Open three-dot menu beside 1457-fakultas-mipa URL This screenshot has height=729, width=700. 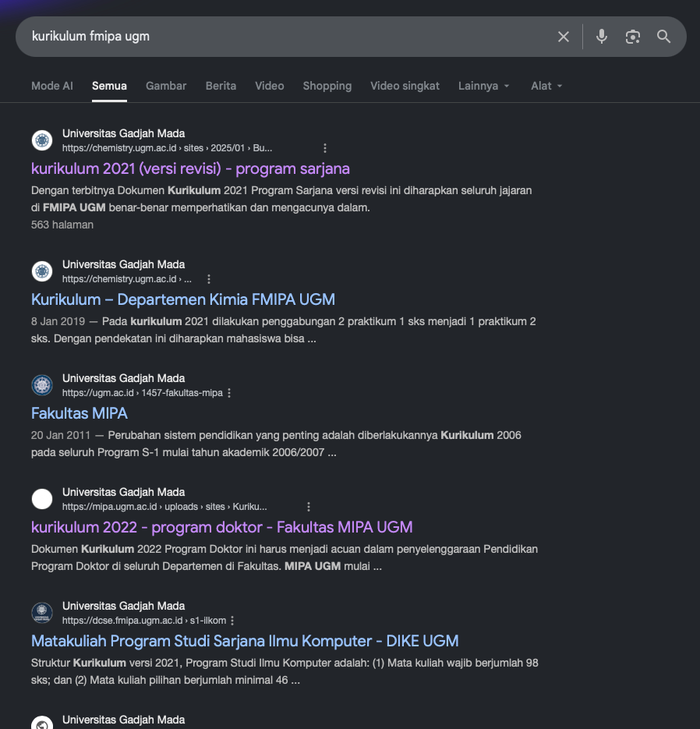[x=229, y=393]
